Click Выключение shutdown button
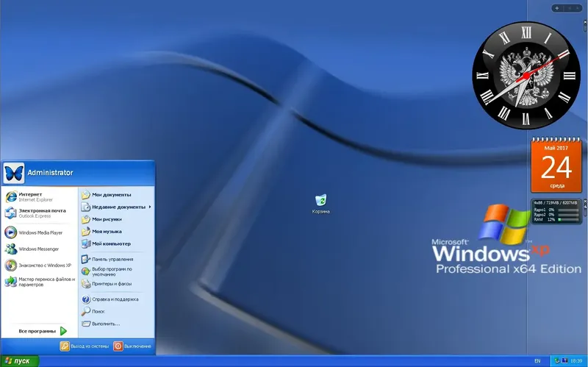 coord(132,346)
